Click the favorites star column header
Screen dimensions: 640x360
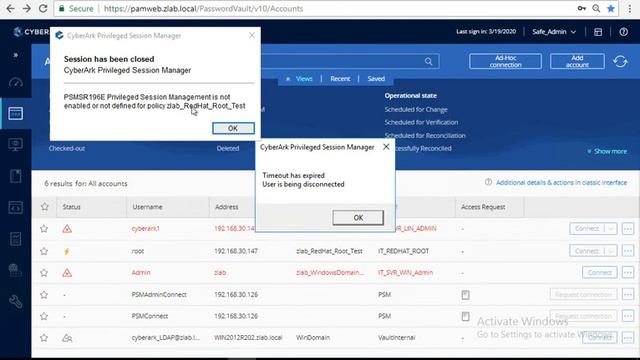tap(44, 207)
